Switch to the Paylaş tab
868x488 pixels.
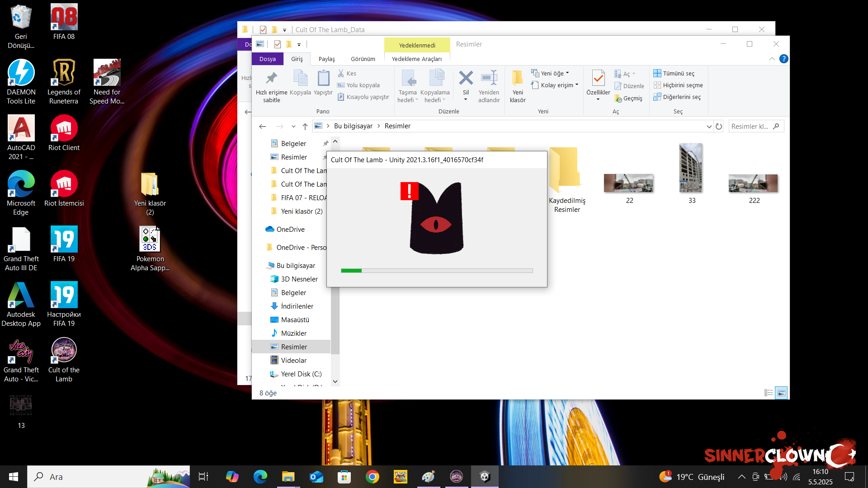(x=326, y=59)
